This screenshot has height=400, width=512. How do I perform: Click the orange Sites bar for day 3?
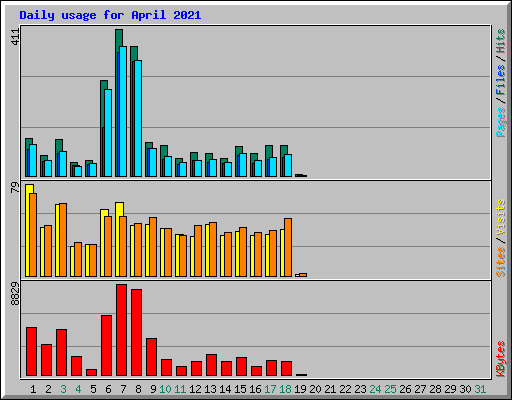point(63,240)
